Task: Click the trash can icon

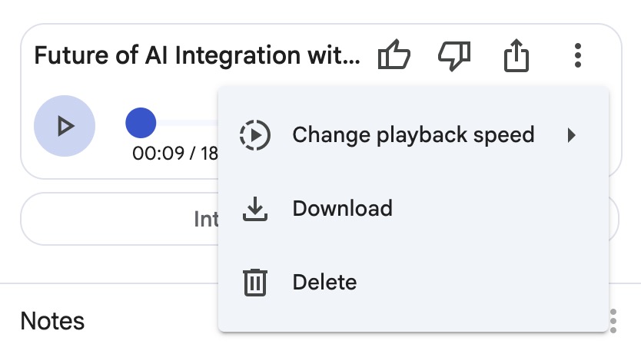Action: [254, 283]
